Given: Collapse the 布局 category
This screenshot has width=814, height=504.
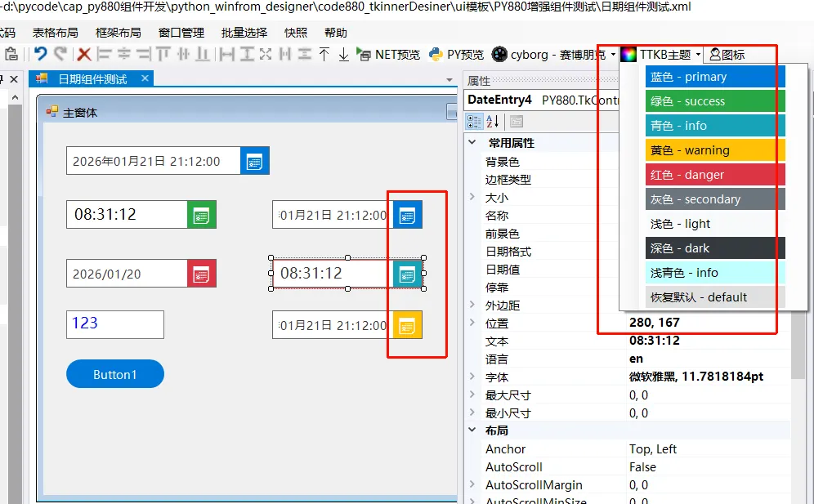Looking at the screenshot, I should pos(472,430).
